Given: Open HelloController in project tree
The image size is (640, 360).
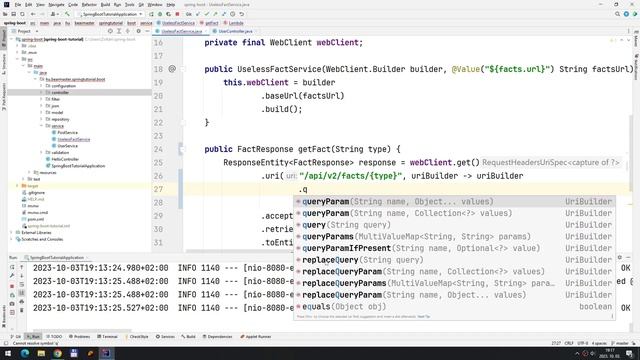Looking at the screenshot, I should pos(65,159).
